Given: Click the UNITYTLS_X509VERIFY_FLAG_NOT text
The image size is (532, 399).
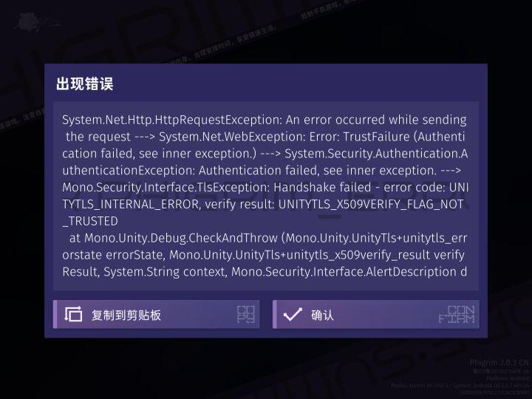Looking at the screenshot, I should [371, 205].
